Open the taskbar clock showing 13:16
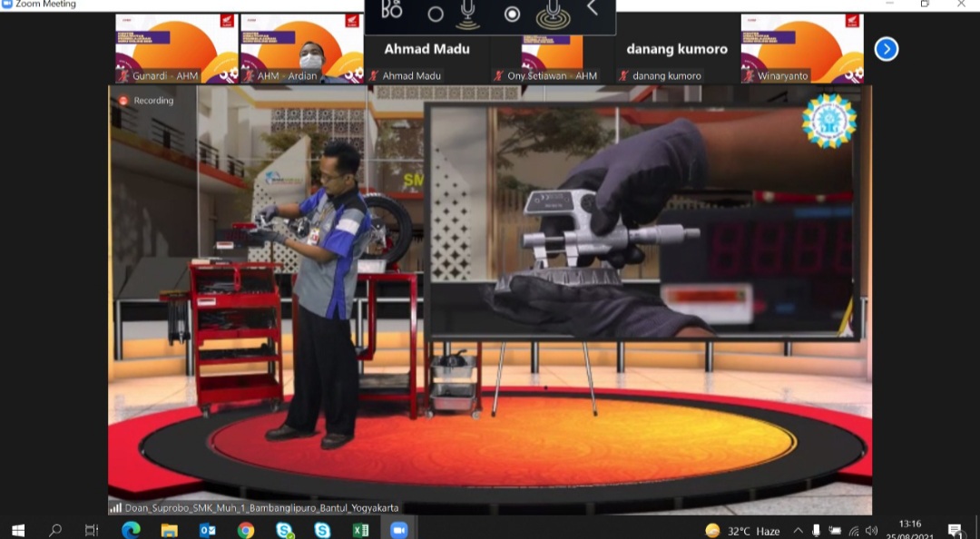 coord(910,529)
